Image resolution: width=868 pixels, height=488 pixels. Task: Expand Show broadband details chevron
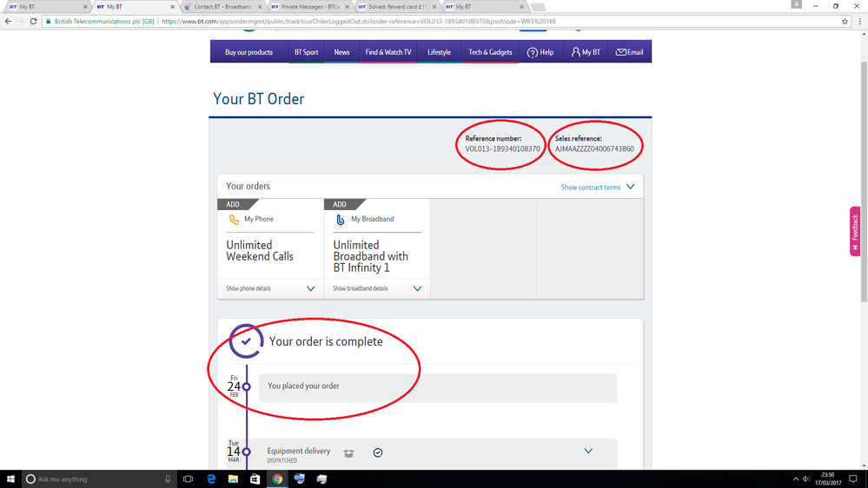click(x=417, y=289)
